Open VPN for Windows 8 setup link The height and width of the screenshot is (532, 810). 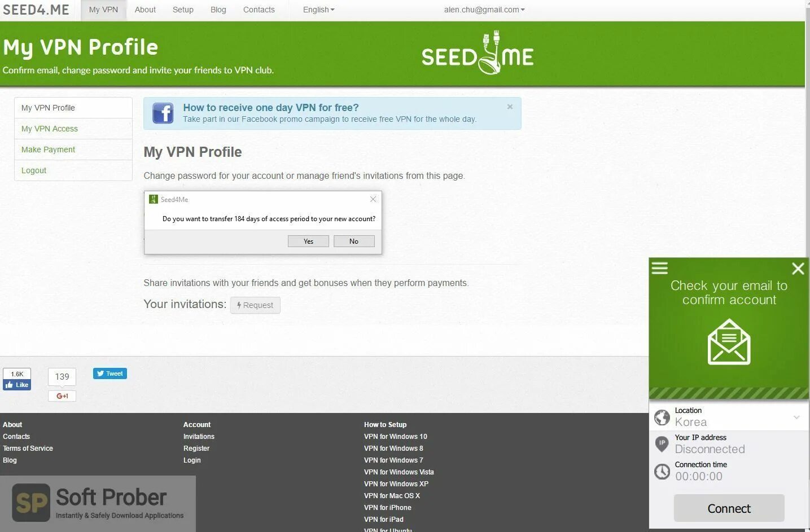pyautogui.click(x=393, y=449)
